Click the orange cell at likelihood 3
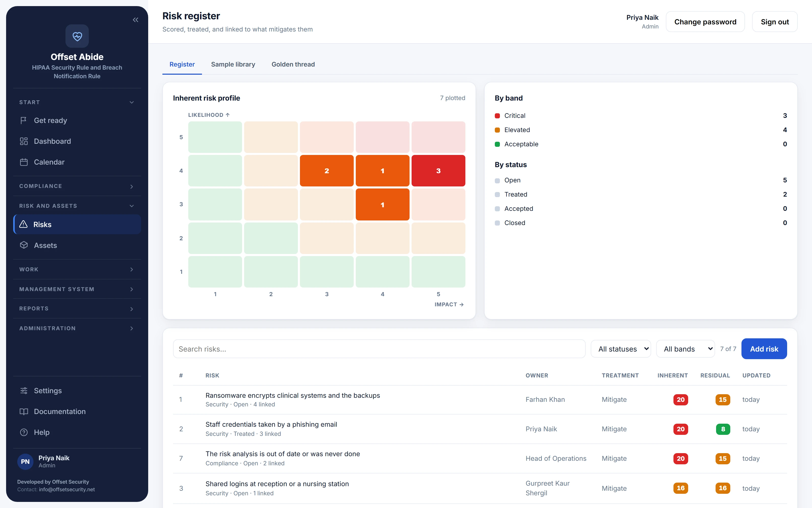The width and height of the screenshot is (812, 508). pyautogui.click(x=382, y=204)
